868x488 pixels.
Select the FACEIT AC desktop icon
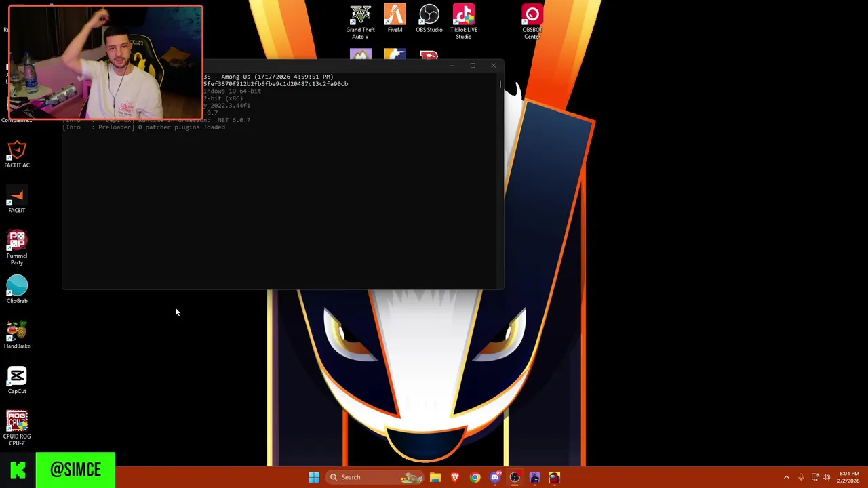click(x=17, y=155)
